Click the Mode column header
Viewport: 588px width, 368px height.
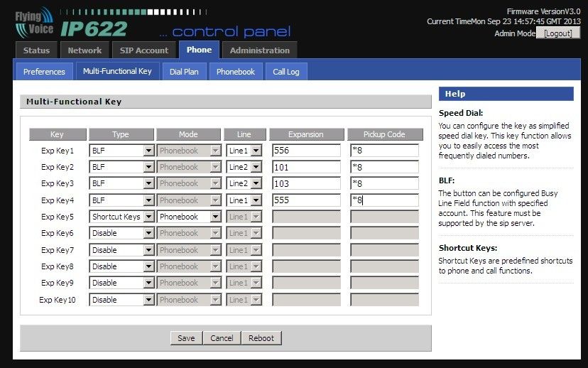click(x=188, y=134)
